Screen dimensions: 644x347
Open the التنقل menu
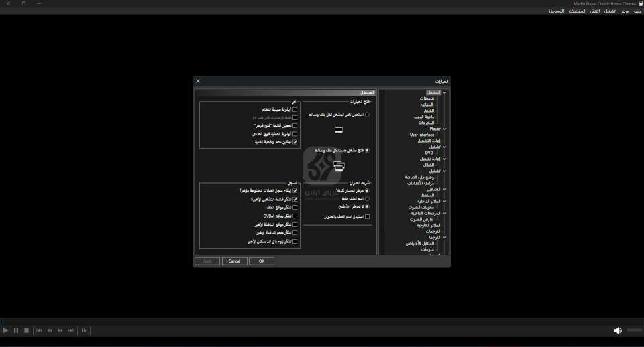595,11
